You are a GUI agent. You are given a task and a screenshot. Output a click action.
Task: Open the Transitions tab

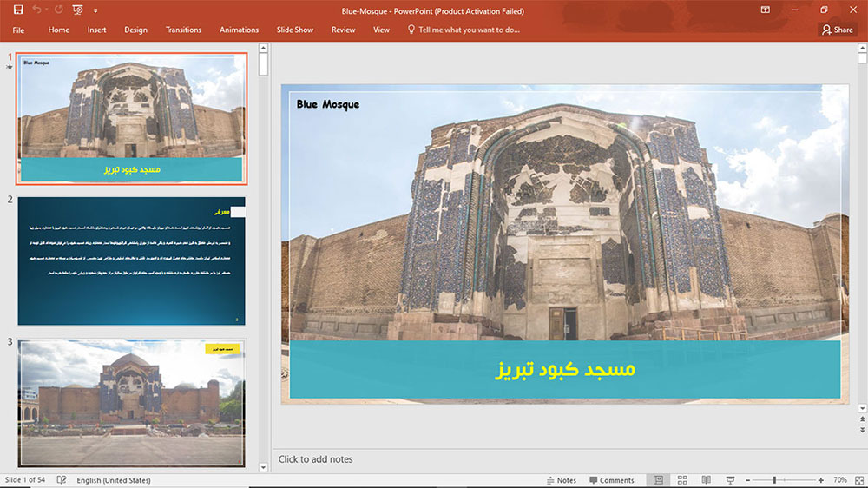tap(183, 30)
